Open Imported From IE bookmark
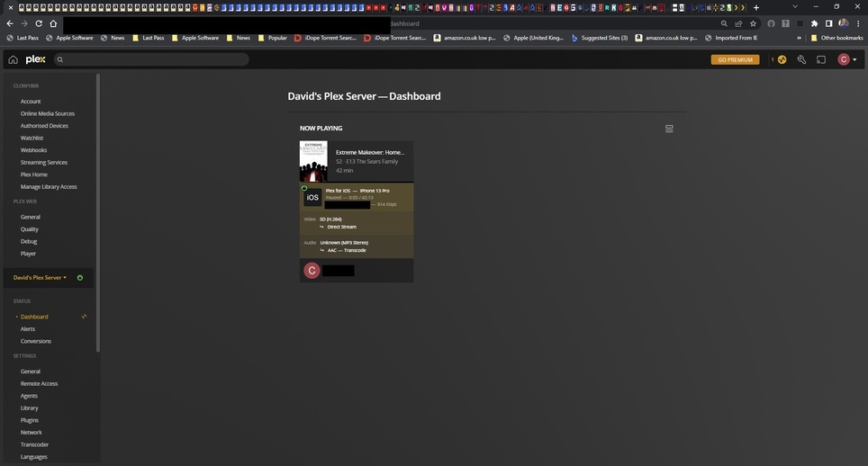Screen dimensions: 868x466 [731, 38]
